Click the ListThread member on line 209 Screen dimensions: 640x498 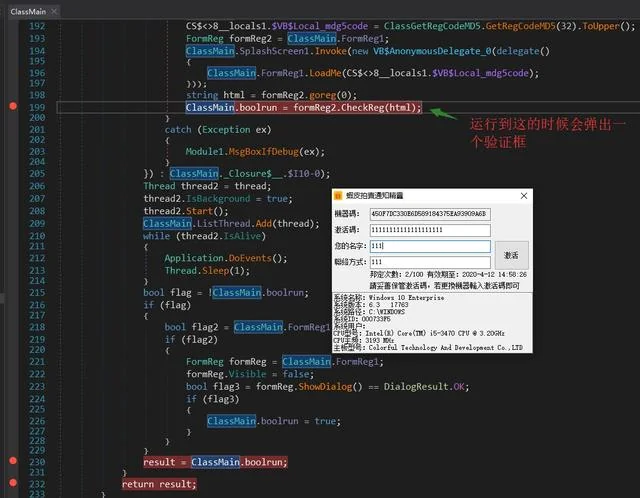(x=223, y=223)
